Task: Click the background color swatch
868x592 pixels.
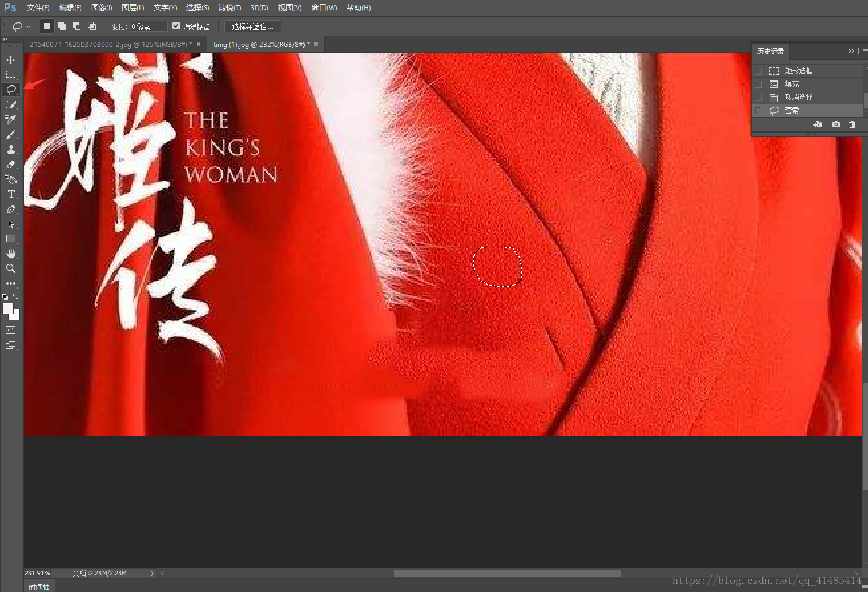Action: click(16, 316)
